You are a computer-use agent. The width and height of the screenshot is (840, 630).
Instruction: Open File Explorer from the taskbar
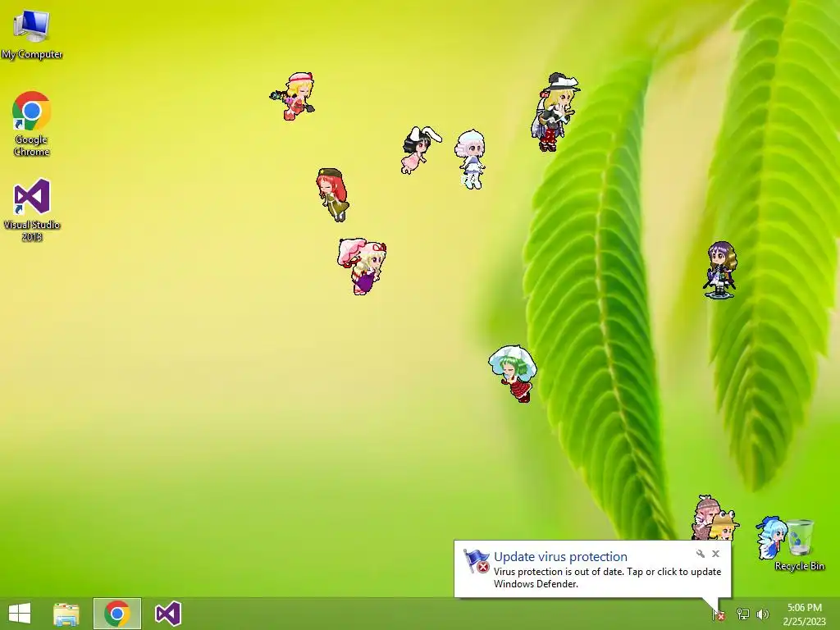pyautogui.click(x=66, y=614)
